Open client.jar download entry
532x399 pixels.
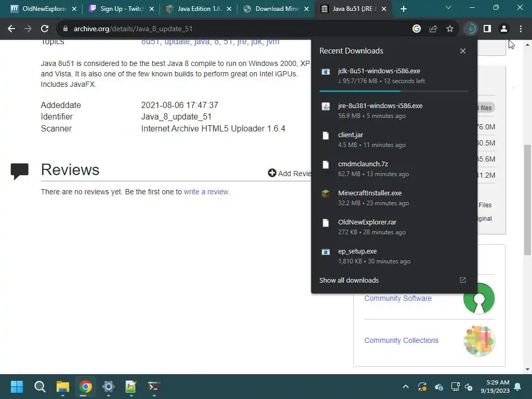coord(394,140)
